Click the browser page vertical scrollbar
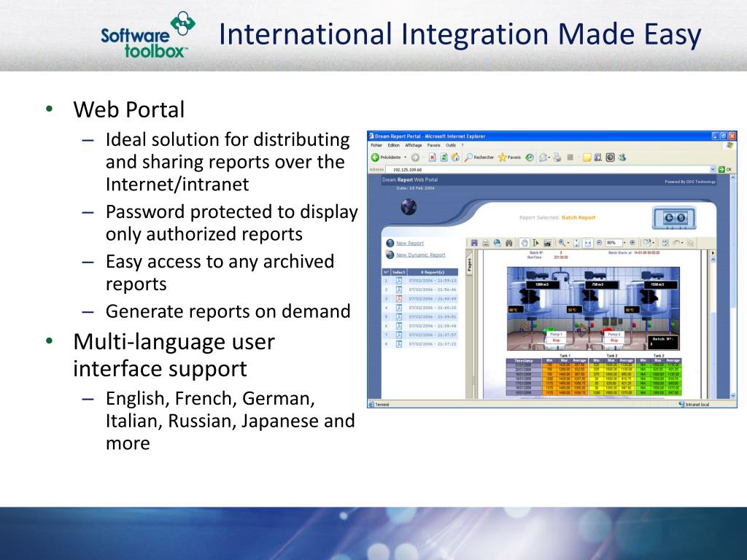This screenshot has width=747, height=560. [732, 286]
